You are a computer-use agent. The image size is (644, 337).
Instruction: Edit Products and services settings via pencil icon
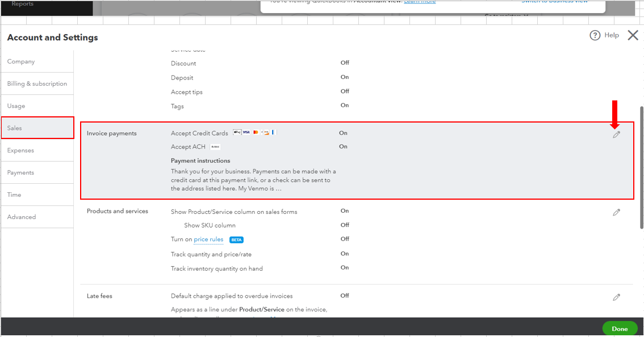pos(617,212)
